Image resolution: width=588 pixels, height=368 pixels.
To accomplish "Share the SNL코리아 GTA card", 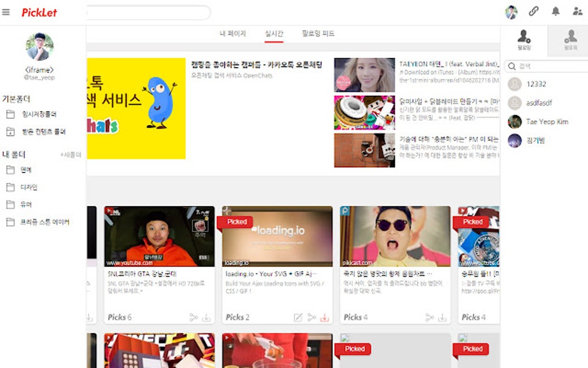I will (194, 317).
